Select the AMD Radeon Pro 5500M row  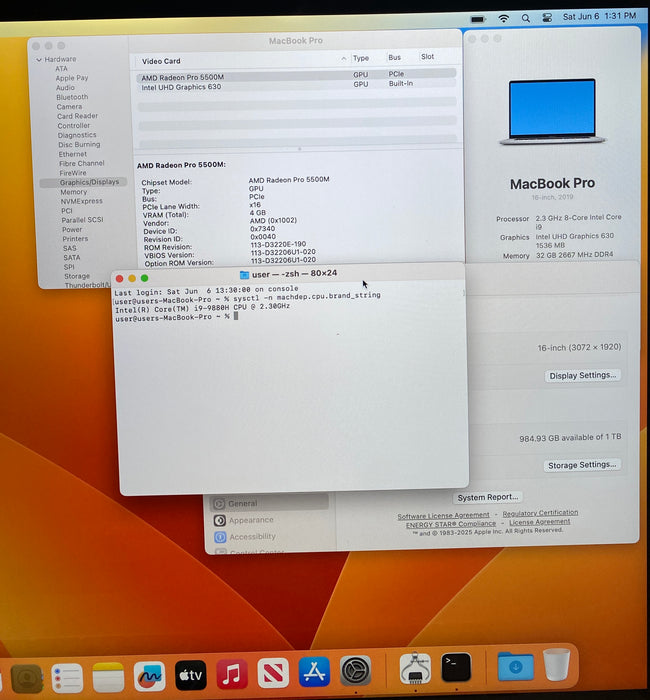coord(296,76)
